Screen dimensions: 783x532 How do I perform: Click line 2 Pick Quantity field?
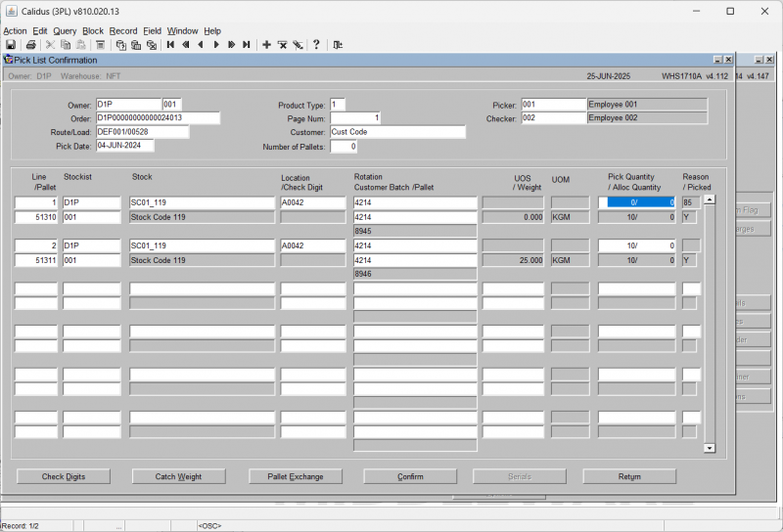(637, 245)
